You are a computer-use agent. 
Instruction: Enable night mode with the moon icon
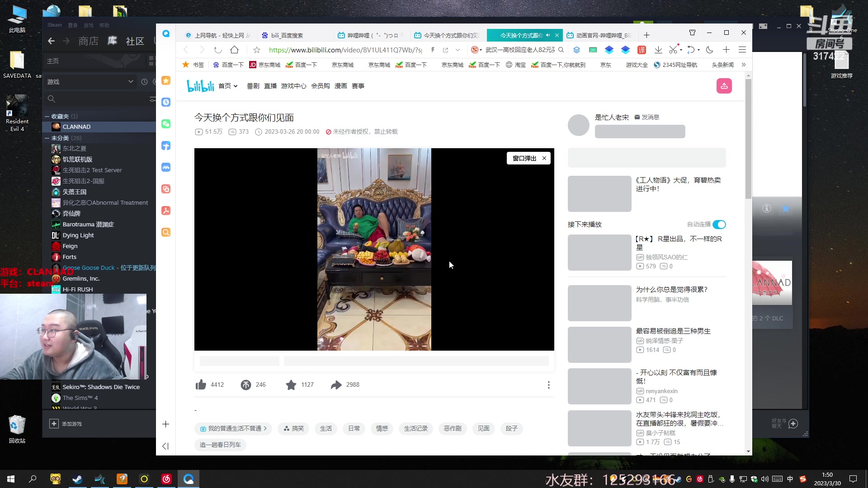click(x=709, y=50)
